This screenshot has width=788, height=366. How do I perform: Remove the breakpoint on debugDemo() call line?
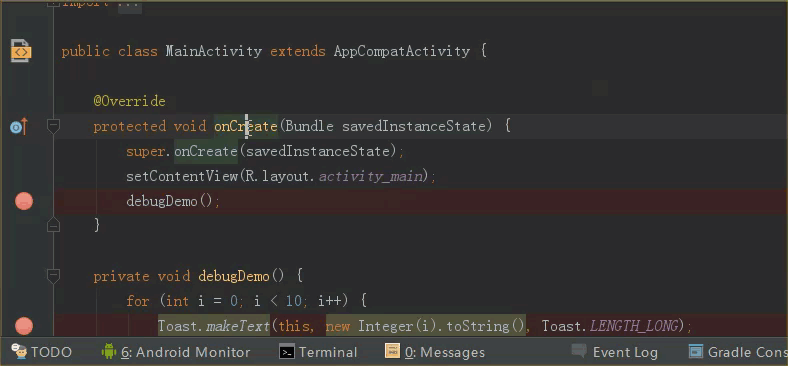click(24, 202)
